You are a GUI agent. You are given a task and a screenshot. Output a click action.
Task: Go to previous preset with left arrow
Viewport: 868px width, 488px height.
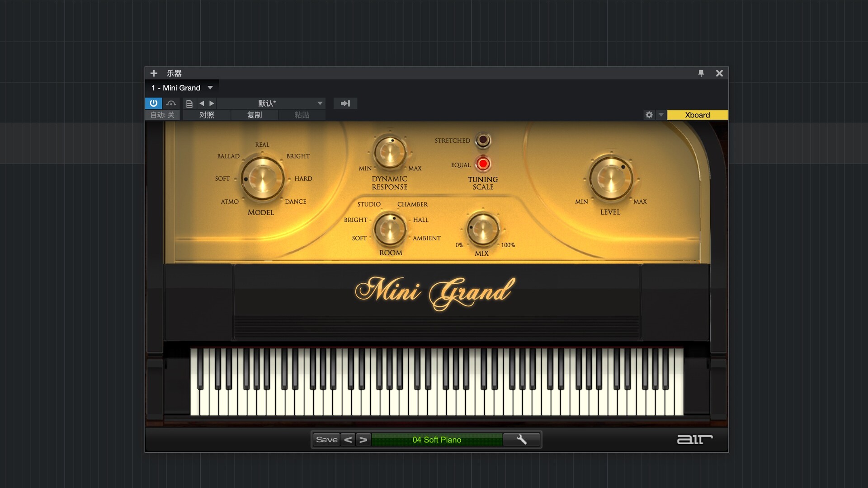(x=202, y=103)
